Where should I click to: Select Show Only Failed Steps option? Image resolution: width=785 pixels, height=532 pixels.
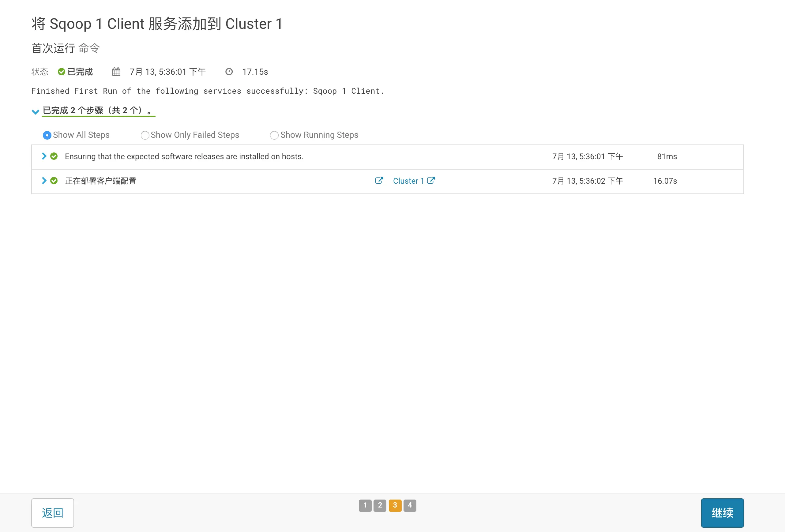(x=145, y=135)
